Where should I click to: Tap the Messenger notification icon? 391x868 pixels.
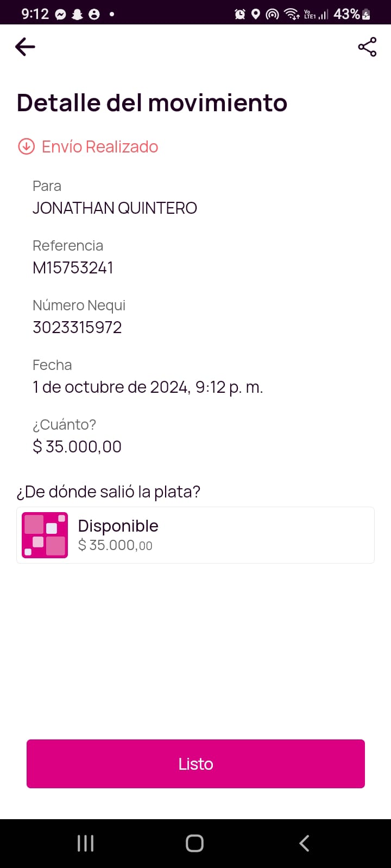61,15
